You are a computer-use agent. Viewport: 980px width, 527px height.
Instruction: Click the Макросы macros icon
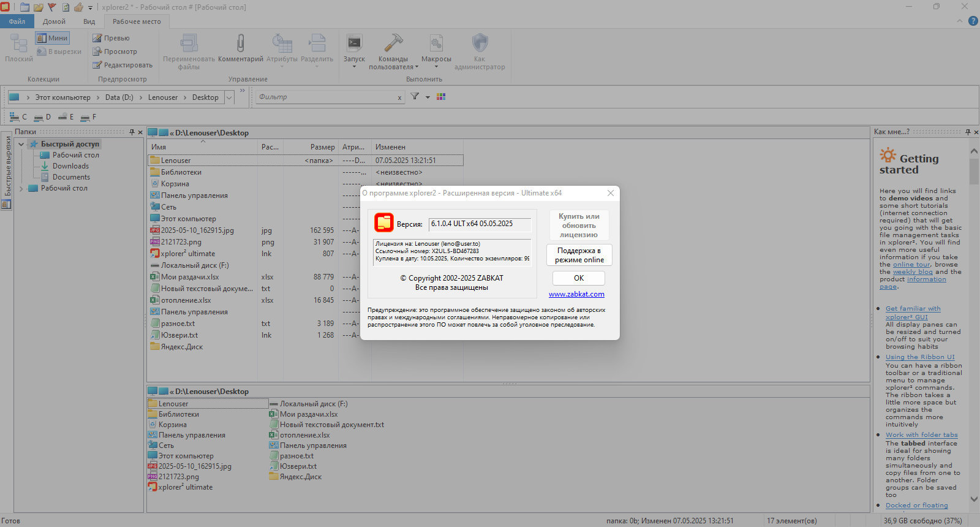(436, 44)
